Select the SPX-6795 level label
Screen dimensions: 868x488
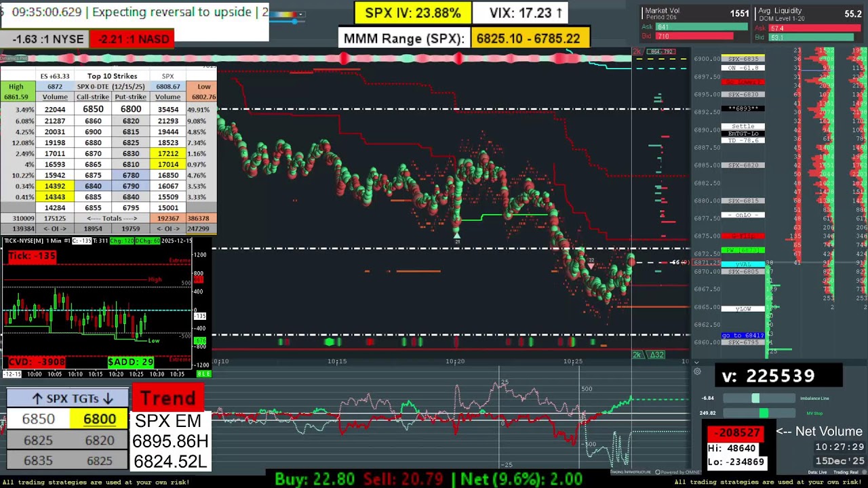743,342
